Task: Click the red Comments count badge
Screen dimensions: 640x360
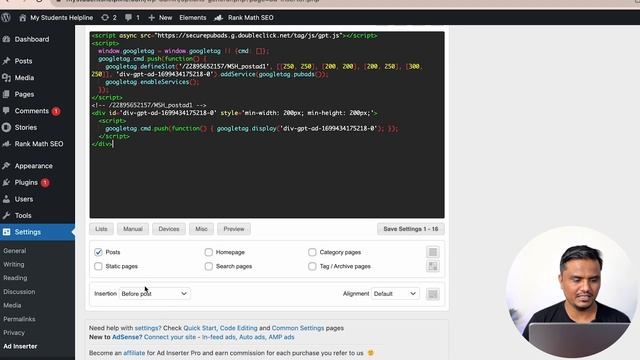Action: (56, 111)
